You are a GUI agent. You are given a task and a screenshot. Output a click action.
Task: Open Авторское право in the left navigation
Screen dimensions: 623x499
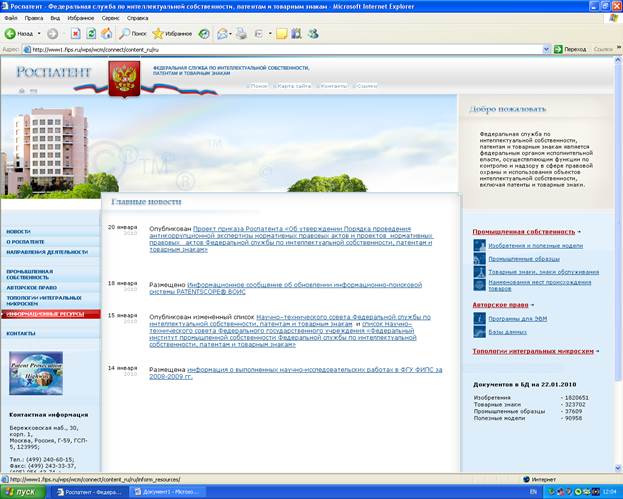[31, 288]
